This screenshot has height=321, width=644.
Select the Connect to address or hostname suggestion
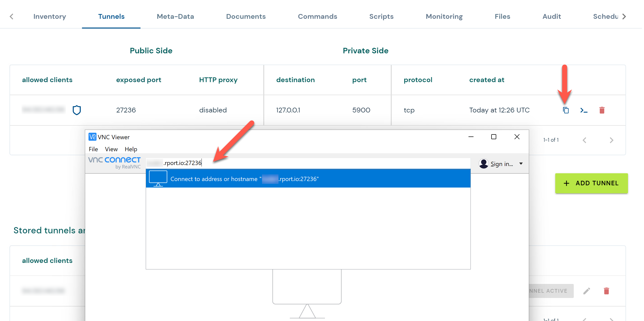pyautogui.click(x=308, y=179)
